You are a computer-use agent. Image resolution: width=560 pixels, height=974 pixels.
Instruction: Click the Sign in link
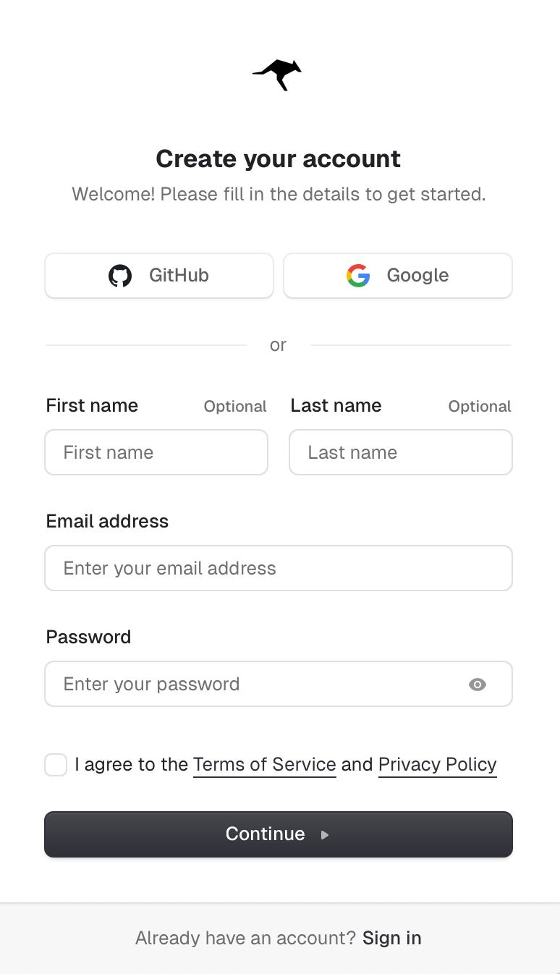[391, 938]
